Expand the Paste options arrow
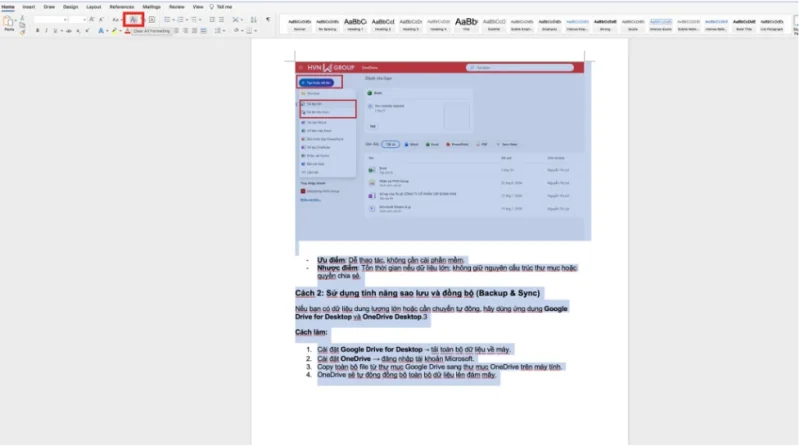800x446 pixels. coord(16,20)
